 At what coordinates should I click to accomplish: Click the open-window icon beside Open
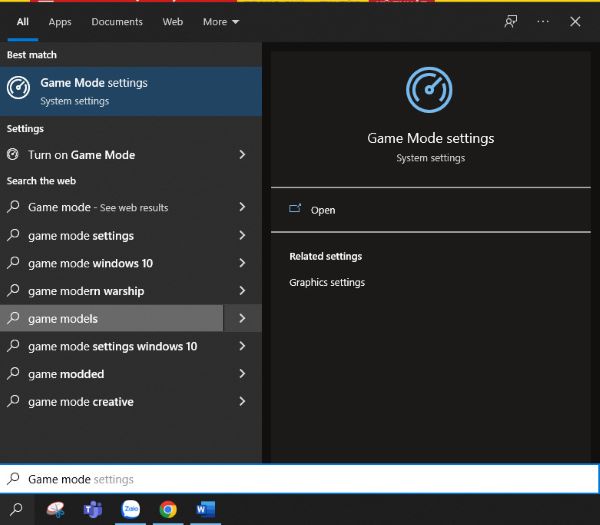pyautogui.click(x=295, y=209)
